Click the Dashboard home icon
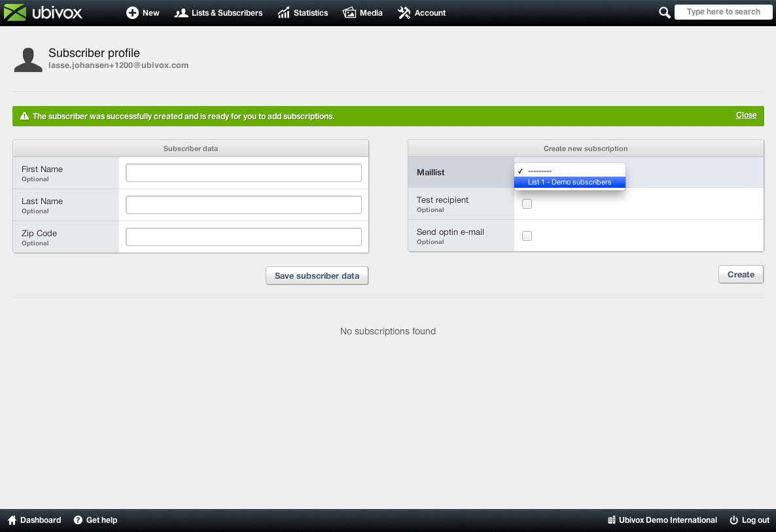The height and width of the screenshot is (532, 776). point(12,520)
